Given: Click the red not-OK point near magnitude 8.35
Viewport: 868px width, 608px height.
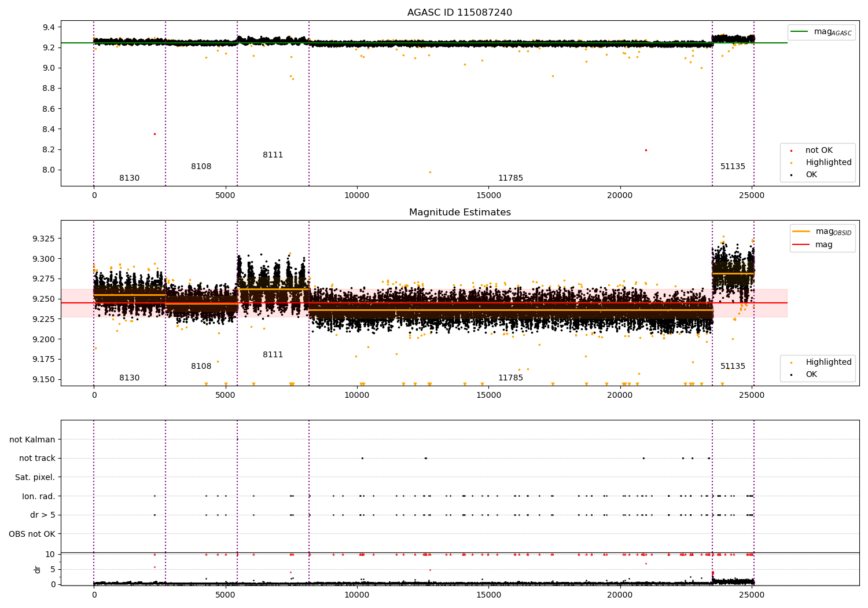Looking at the screenshot, I should (x=155, y=134).
